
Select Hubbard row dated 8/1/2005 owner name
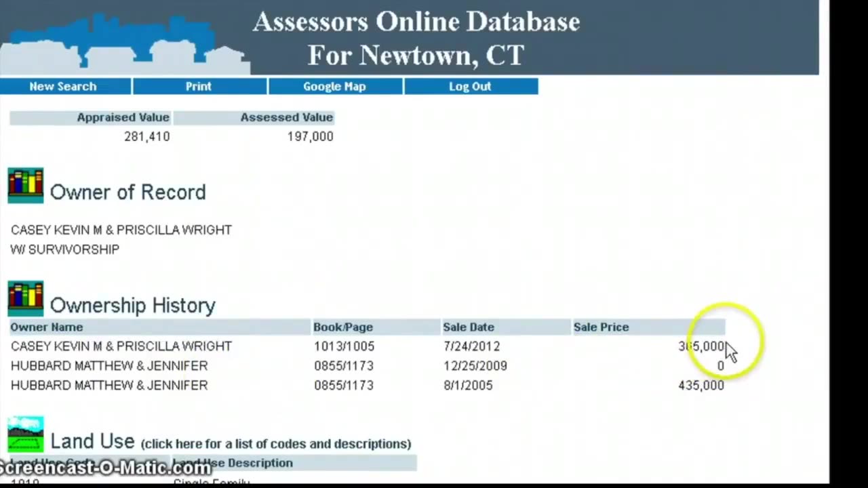coord(109,386)
